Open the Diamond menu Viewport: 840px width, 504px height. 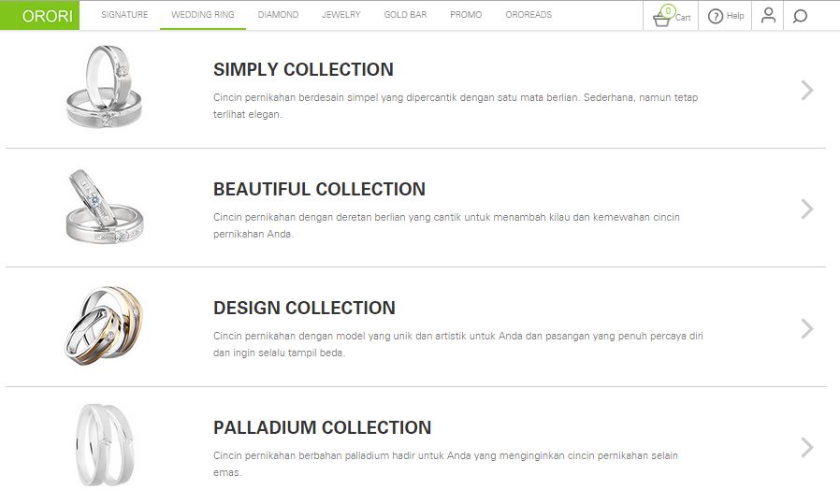coord(278,15)
